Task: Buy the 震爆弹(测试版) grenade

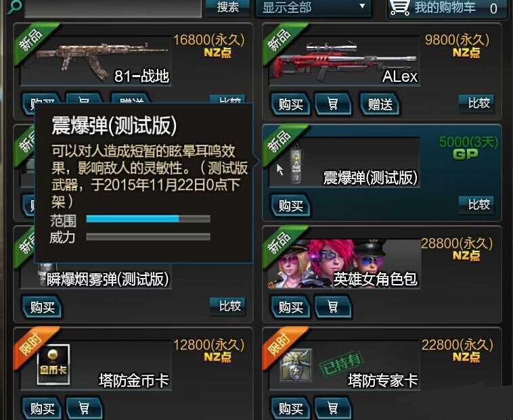Action: pos(290,206)
